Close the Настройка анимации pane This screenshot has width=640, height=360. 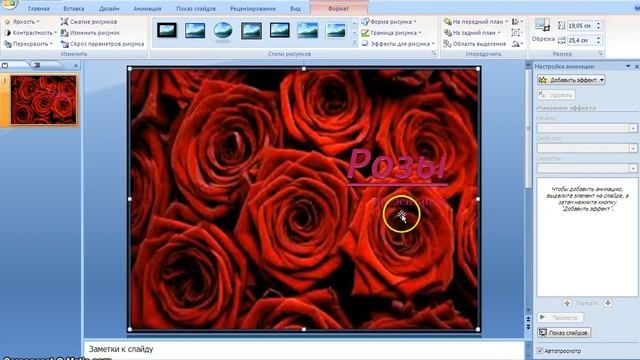click(x=636, y=66)
